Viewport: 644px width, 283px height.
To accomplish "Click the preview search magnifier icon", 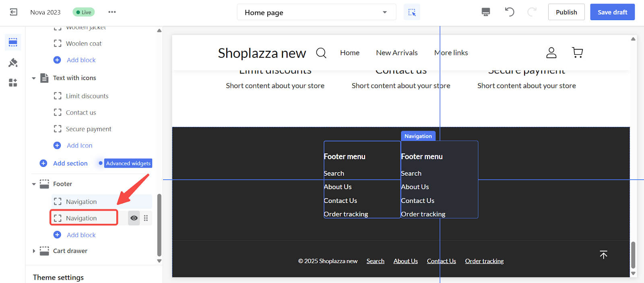I will 321,53.
